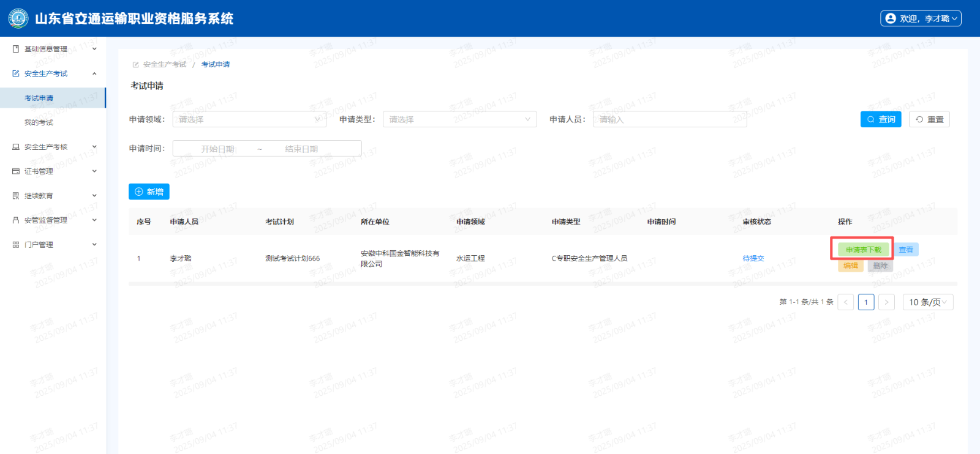980x454 pixels.
Task: Click the 继续教育 sidebar icon
Action: [16, 196]
